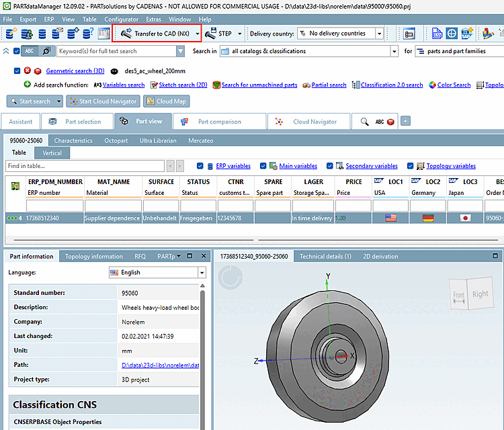Click the Find in table input field
Screen dimensions: 504x430
pyautogui.click(x=85, y=166)
